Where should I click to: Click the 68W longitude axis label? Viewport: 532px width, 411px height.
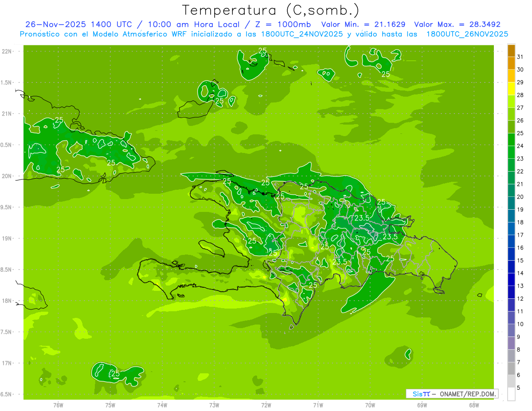click(x=474, y=405)
